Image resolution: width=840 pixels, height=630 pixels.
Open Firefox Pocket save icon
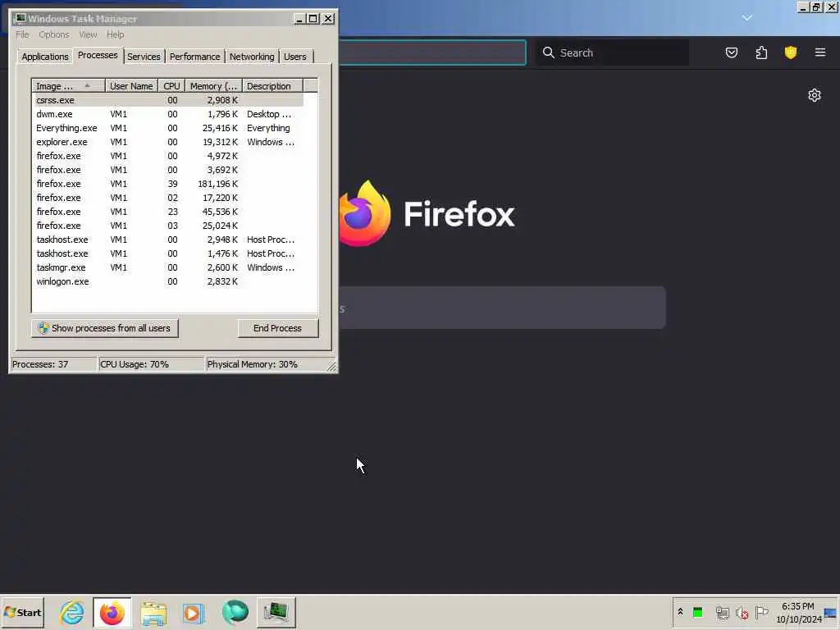tap(731, 52)
